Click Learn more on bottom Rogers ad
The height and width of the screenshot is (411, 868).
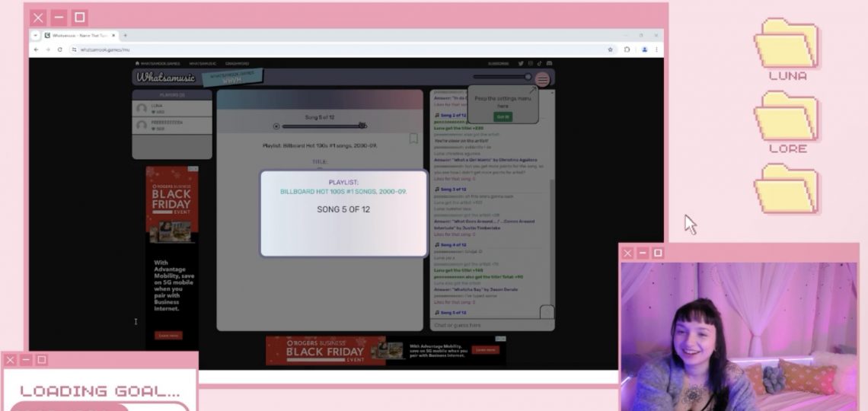(485, 350)
